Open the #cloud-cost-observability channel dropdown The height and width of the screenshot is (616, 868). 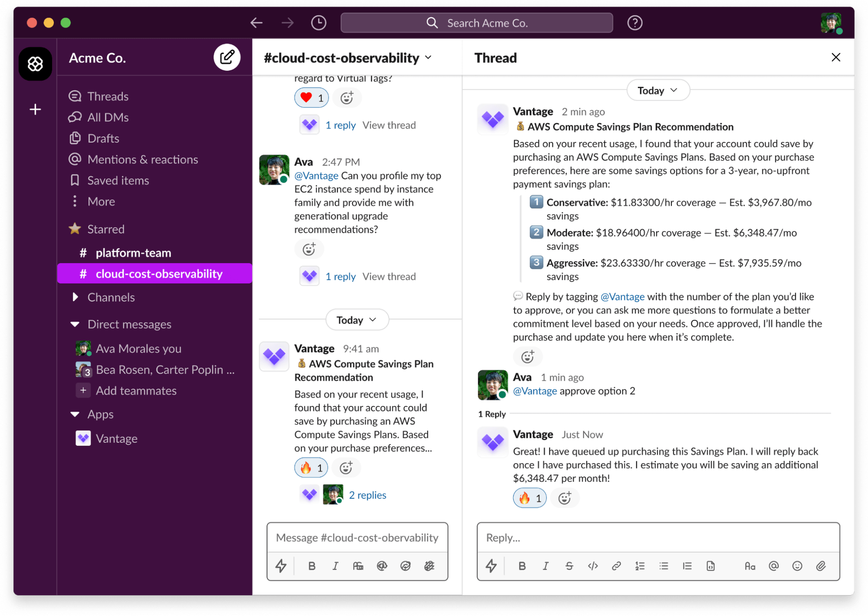click(428, 57)
